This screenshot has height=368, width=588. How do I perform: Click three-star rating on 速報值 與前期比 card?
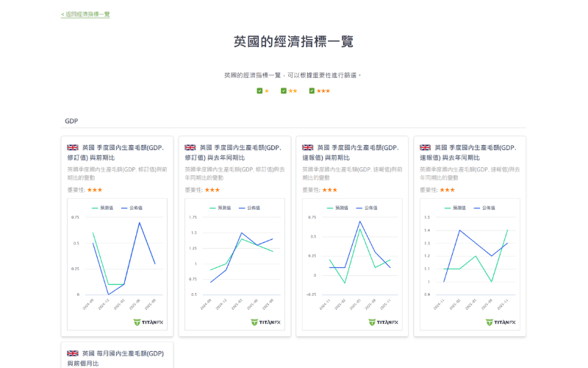(329, 190)
